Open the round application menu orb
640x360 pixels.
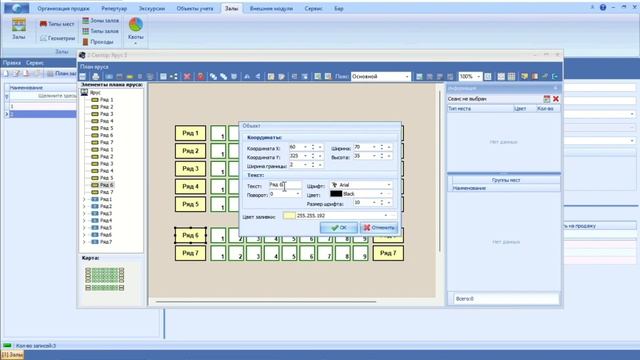pyautogui.click(x=16, y=8)
